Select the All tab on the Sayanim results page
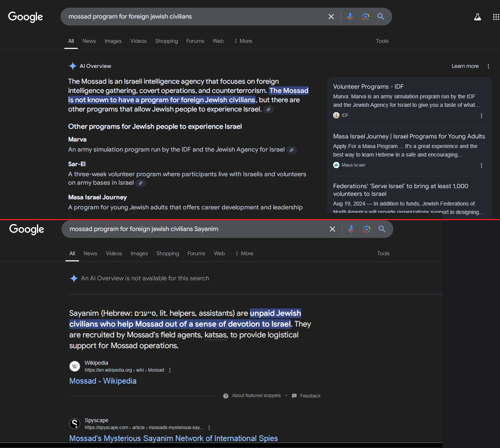This screenshot has height=448, width=500. click(x=72, y=253)
